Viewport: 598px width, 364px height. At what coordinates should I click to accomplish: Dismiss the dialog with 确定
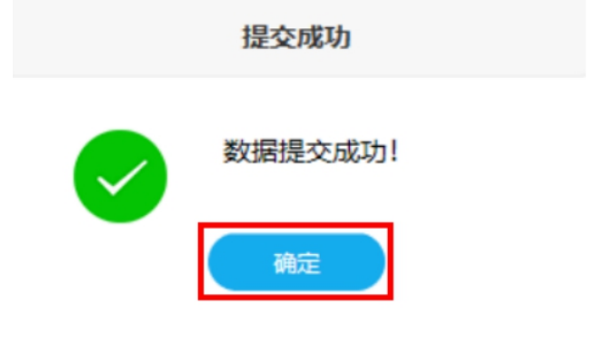[x=296, y=262]
